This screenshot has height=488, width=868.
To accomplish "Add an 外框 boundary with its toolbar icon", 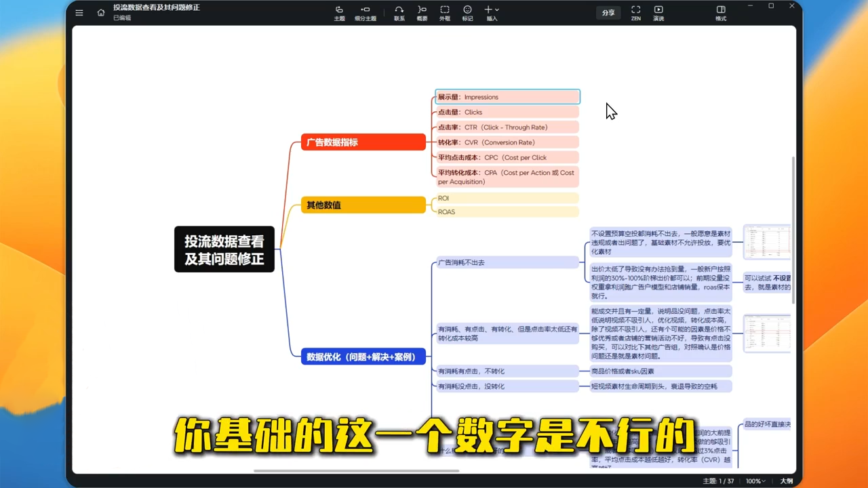I will 445,12.
